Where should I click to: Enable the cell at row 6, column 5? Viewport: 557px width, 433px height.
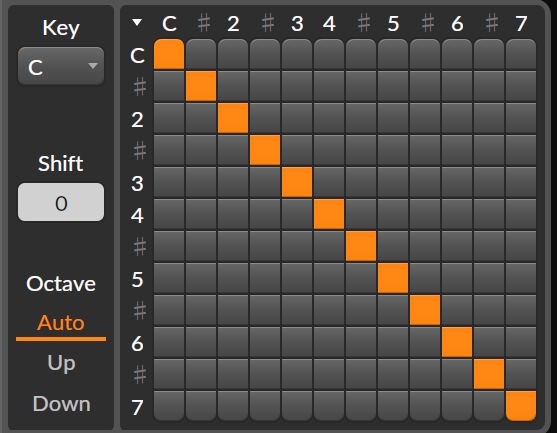393,342
